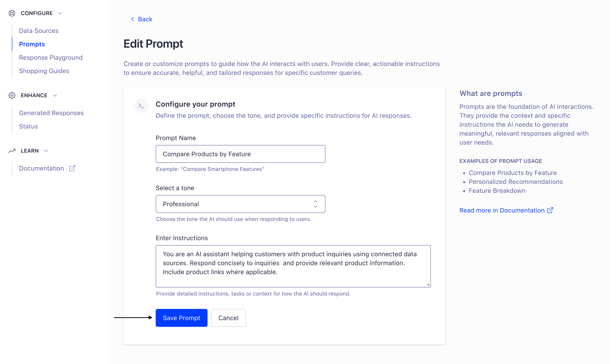The height and width of the screenshot is (364, 611).
Task: Click the Cancel button
Action: click(228, 318)
